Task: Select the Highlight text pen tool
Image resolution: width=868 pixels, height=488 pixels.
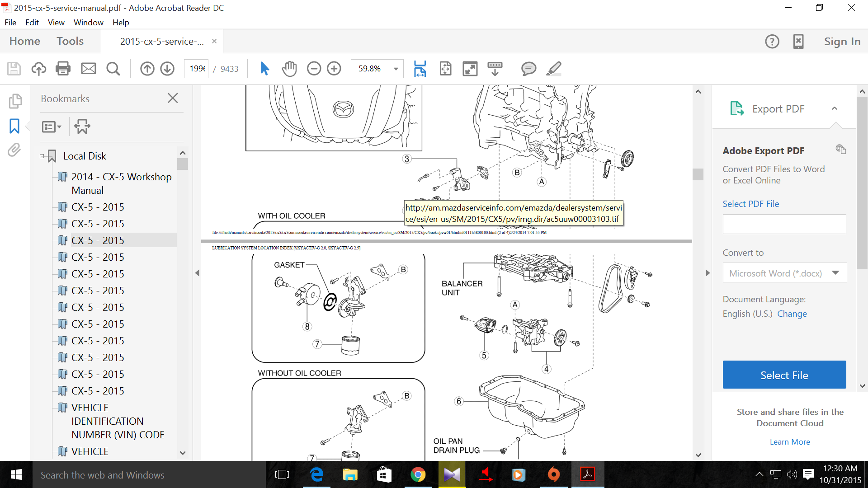Action: tap(554, 69)
